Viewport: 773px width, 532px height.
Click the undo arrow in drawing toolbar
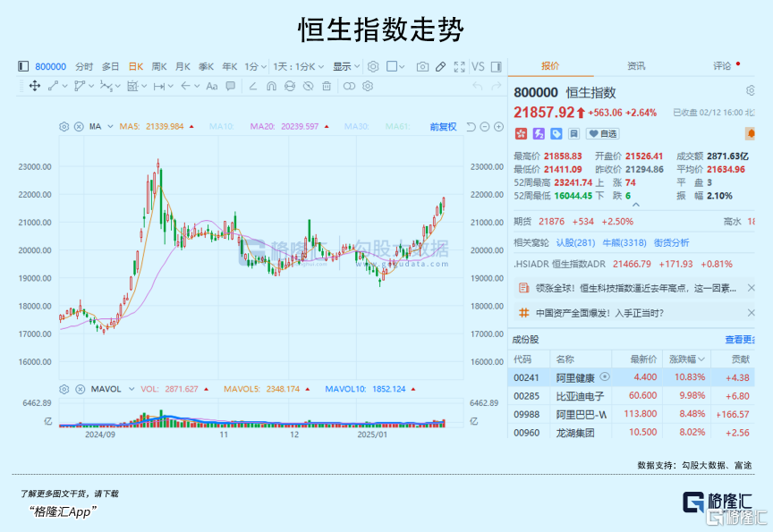(x=477, y=86)
